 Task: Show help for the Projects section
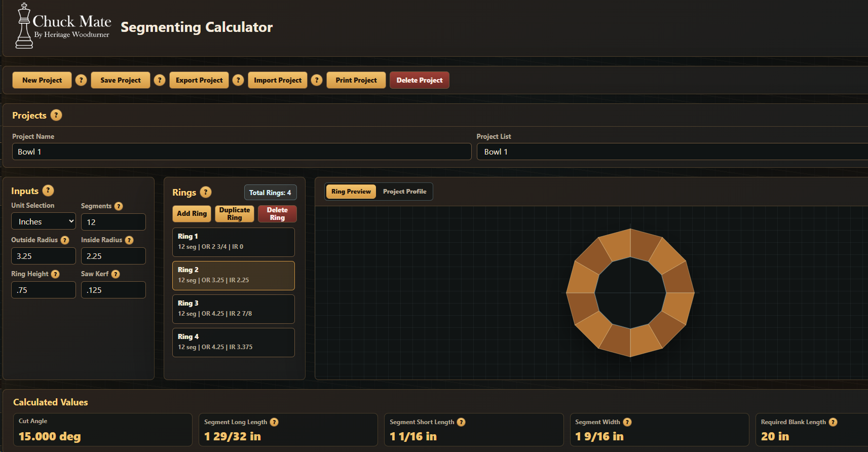coord(56,115)
